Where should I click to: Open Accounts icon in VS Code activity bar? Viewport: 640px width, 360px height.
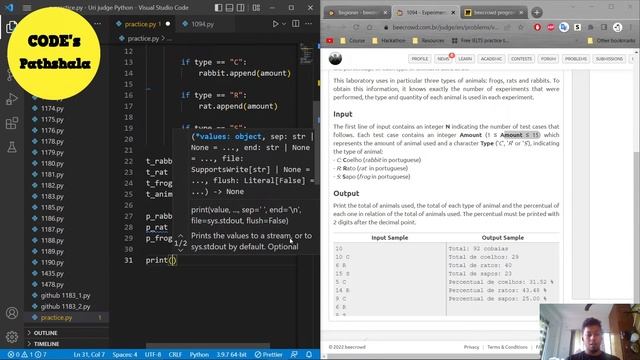point(12,313)
